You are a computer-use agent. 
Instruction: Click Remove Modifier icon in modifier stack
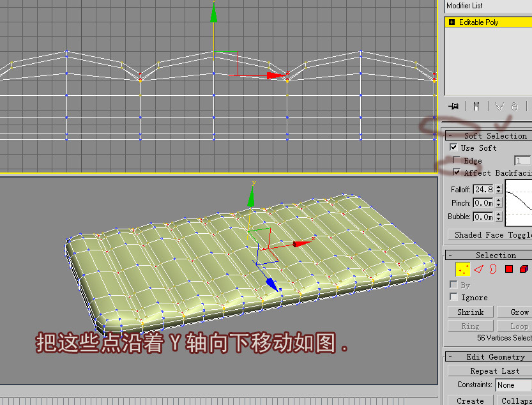point(514,106)
